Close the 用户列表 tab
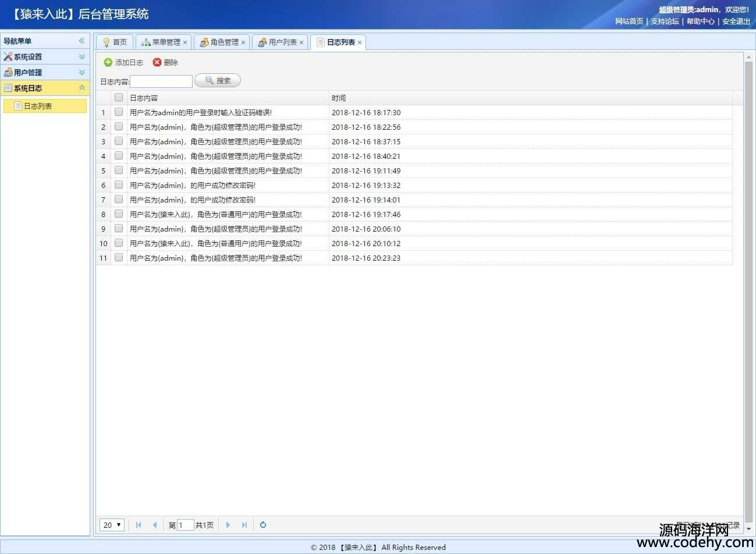 pyautogui.click(x=301, y=42)
